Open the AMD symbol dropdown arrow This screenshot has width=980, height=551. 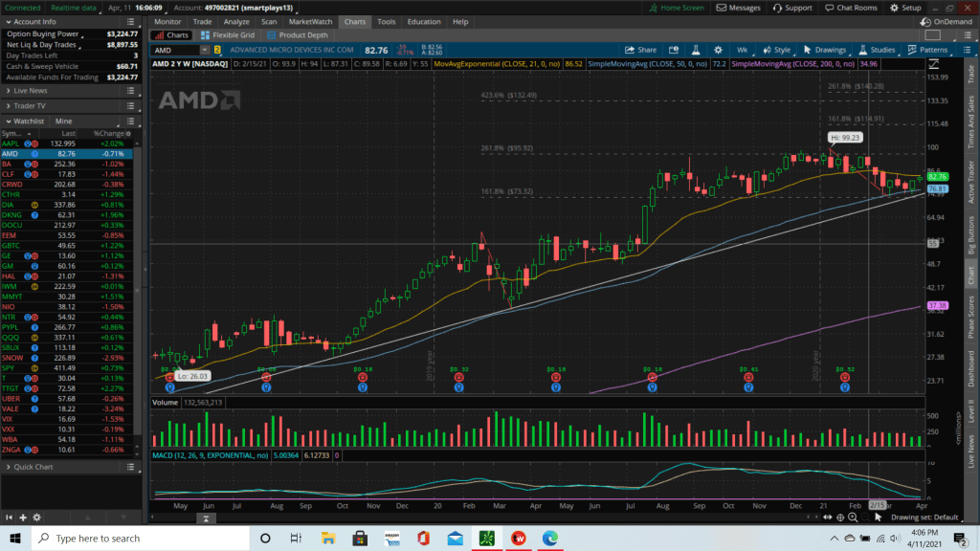(x=205, y=50)
